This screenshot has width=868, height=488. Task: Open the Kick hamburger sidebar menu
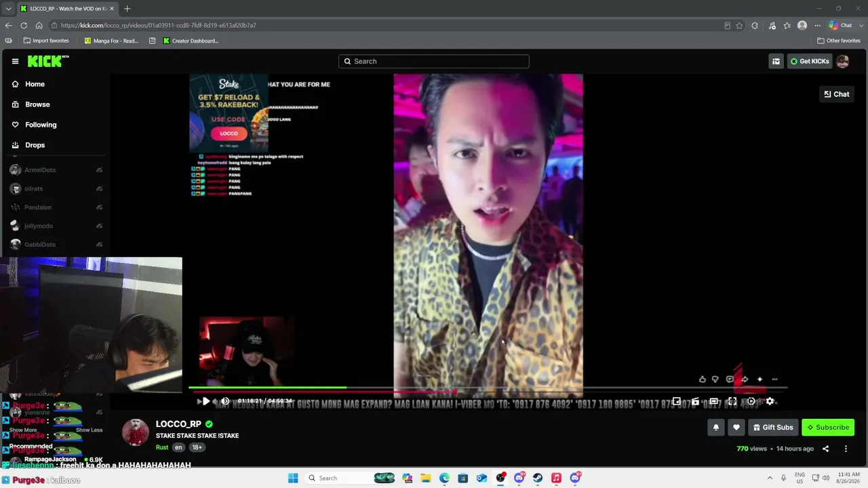click(x=15, y=61)
